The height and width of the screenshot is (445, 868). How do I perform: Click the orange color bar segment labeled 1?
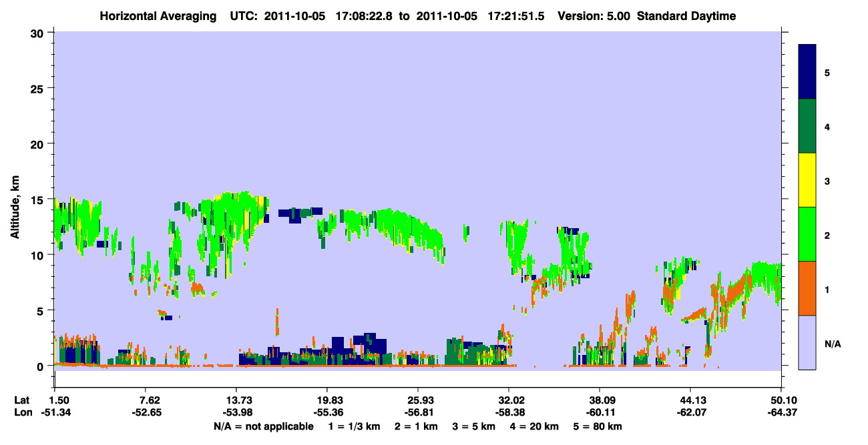click(807, 288)
